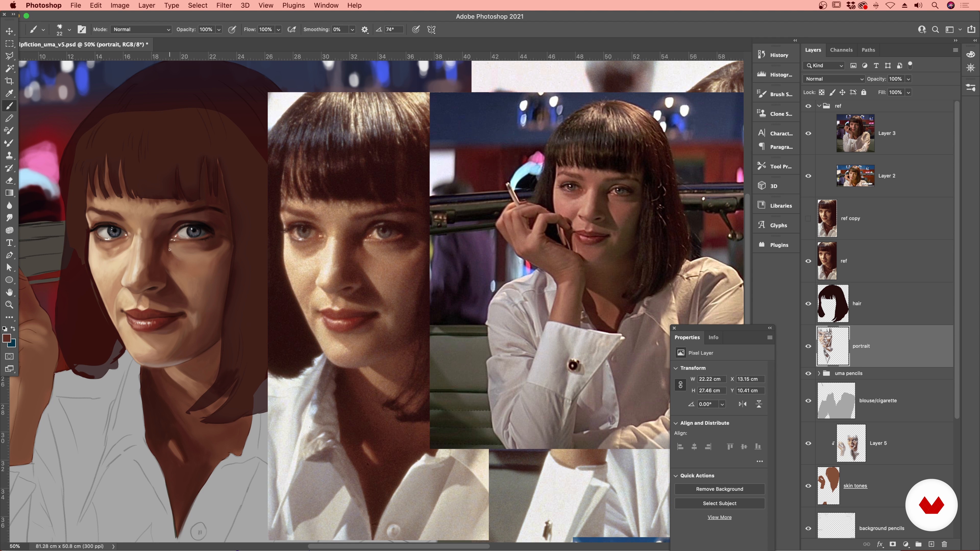This screenshot has height=551, width=980.
Task: Select the Crop tool
Action: coord(9,81)
